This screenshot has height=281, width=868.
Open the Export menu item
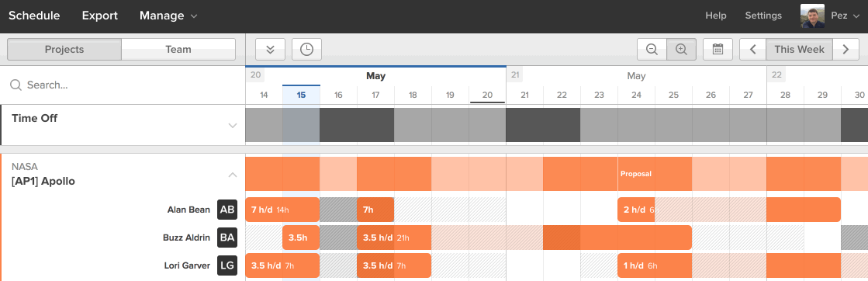click(x=100, y=16)
